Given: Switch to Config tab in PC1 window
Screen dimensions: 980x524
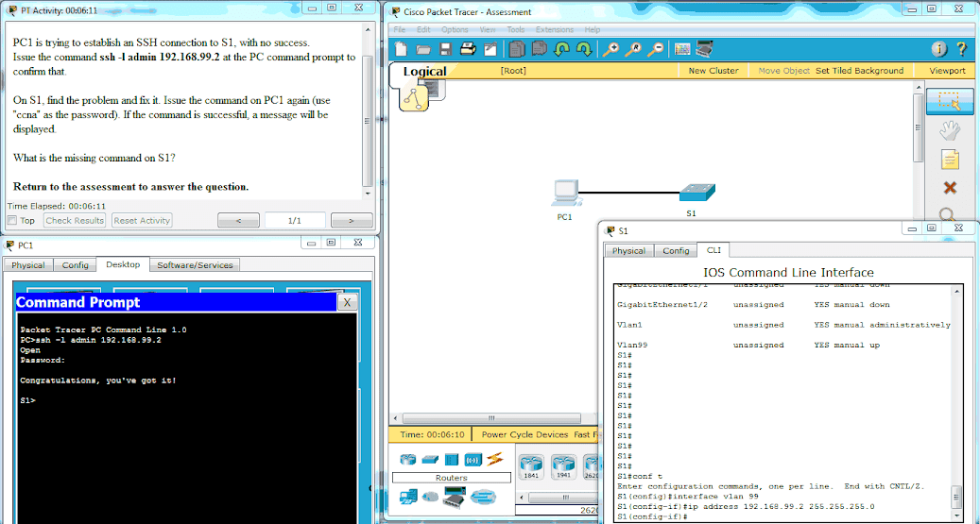Looking at the screenshot, I should pos(75,264).
